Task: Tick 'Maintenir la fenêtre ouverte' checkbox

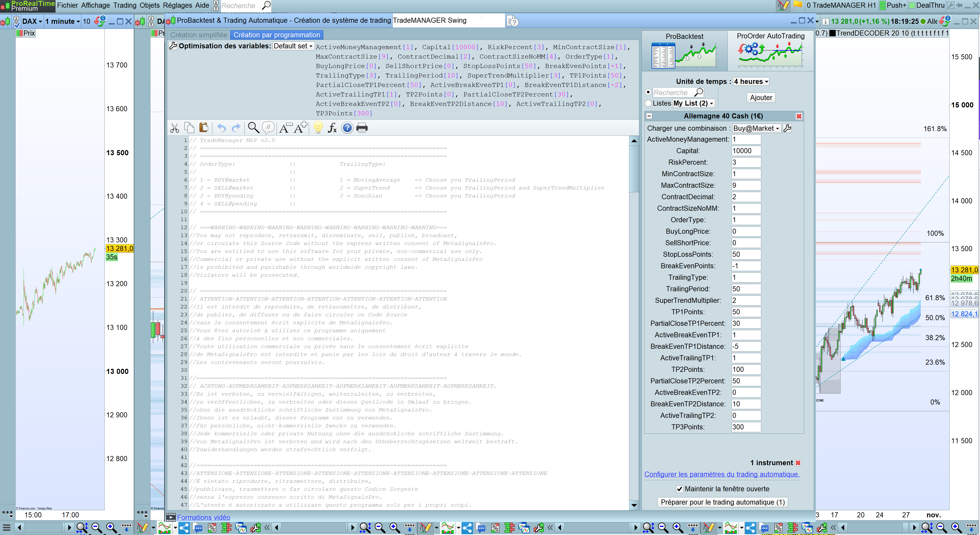Action: tap(679, 489)
